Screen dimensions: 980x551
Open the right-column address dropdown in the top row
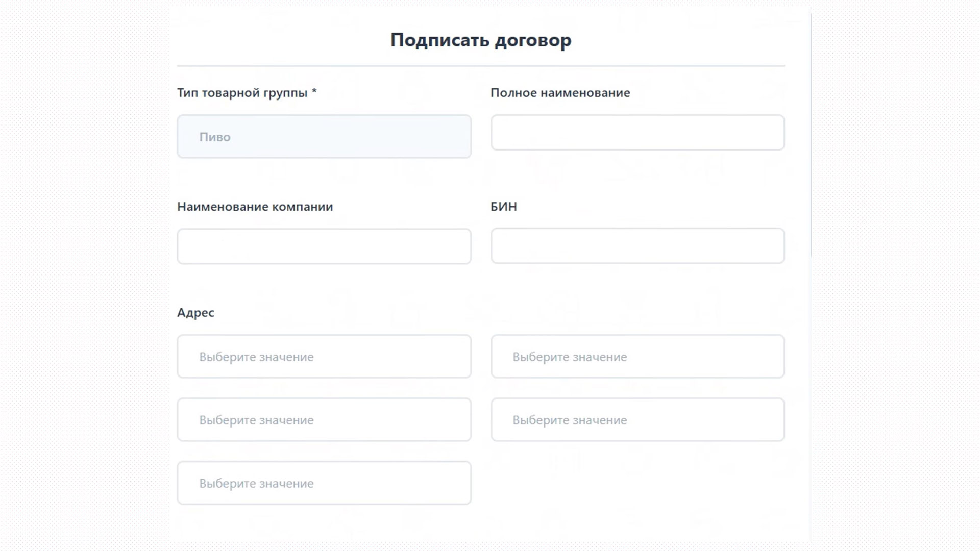[x=638, y=356]
